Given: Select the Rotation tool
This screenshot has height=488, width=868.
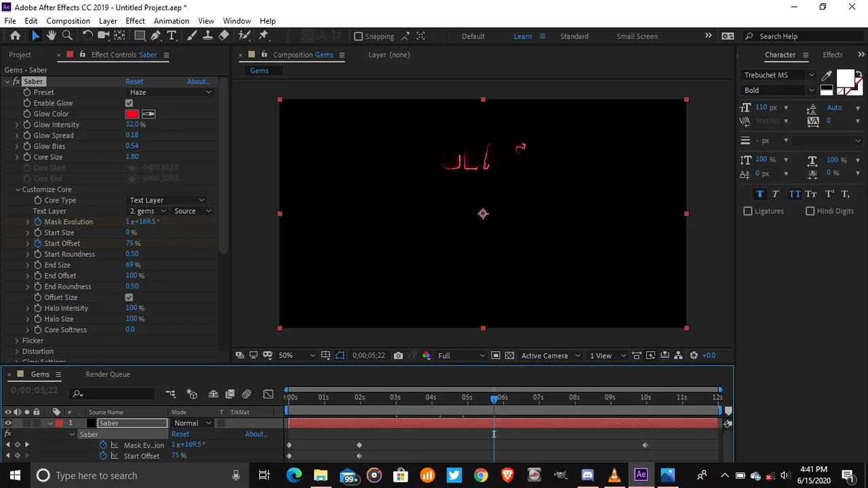Looking at the screenshot, I should click(x=87, y=36).
